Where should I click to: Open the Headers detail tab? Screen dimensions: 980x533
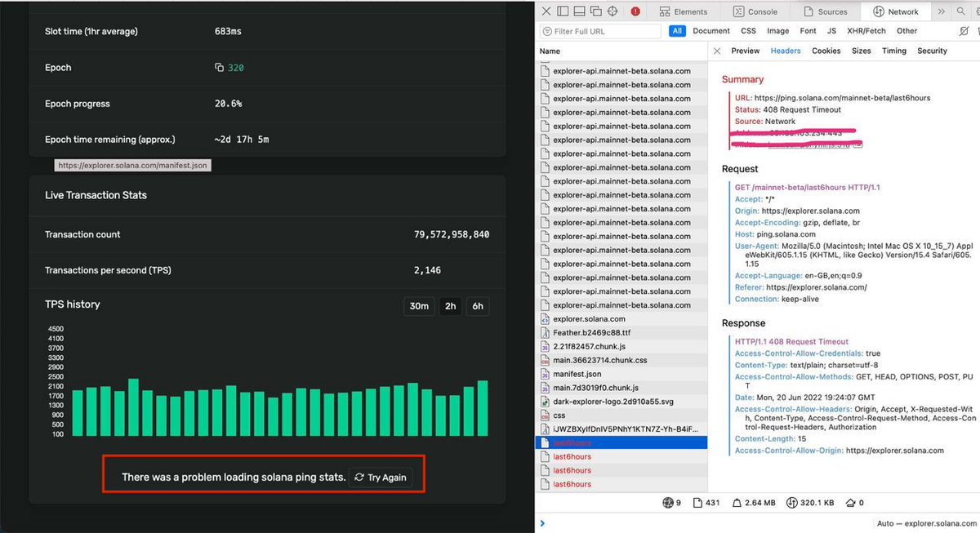point(786,51)
